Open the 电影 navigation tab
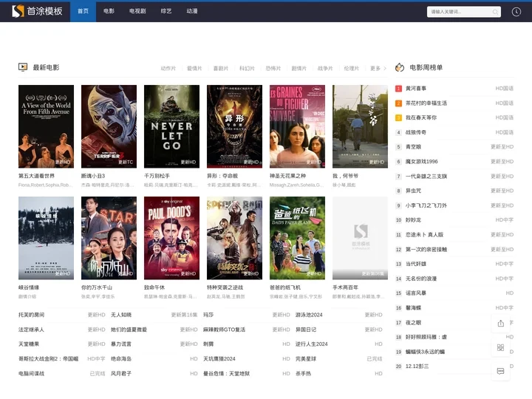The height and width of the screenshot is (399, 532). pyautogui.click(x=109, y=11)
